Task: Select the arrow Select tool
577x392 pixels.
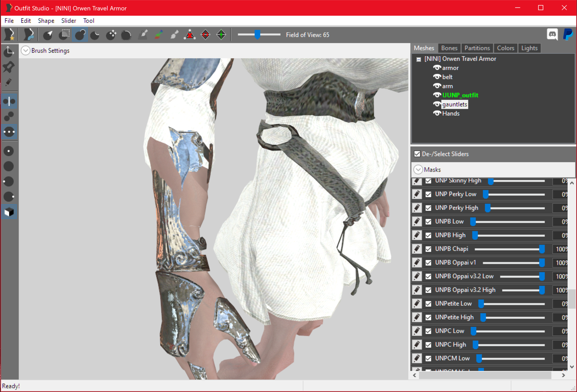Action: click(x=48, y=35)
